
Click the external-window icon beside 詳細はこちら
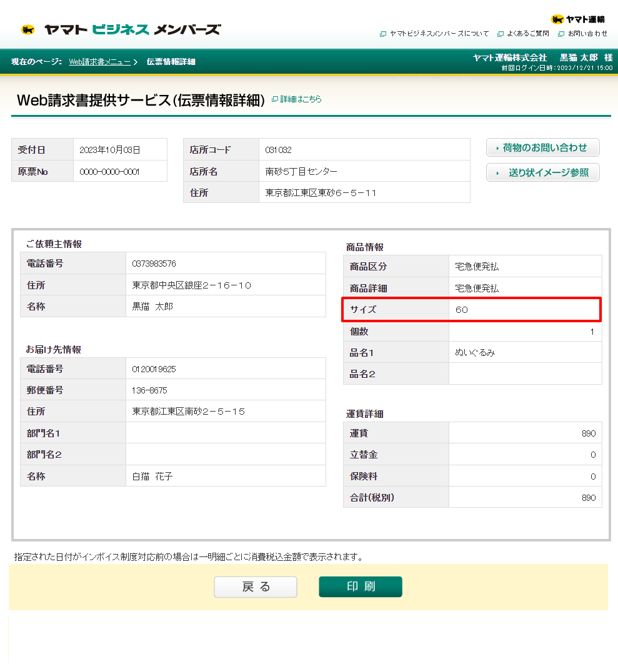[x=275, y=99]
